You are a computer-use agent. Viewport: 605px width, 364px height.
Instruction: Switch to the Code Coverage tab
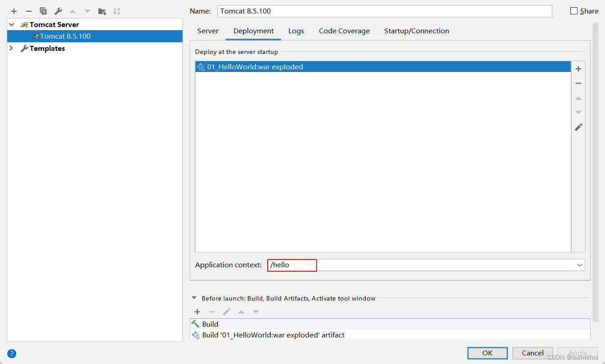344,31
